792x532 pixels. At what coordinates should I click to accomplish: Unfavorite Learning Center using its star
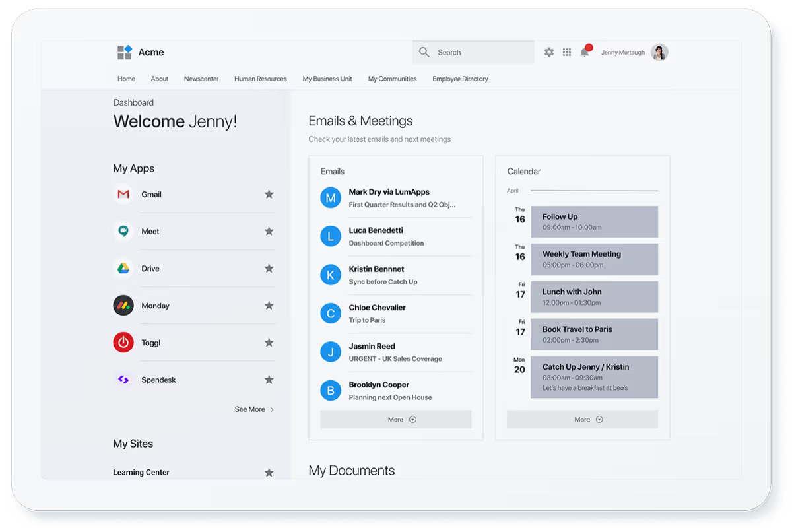click(269, 473)
